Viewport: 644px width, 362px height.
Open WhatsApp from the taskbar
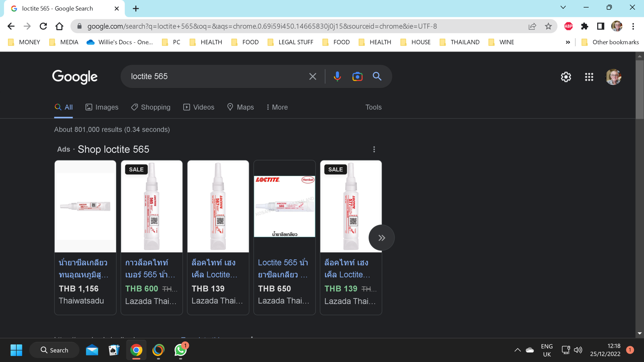point(181,350)
